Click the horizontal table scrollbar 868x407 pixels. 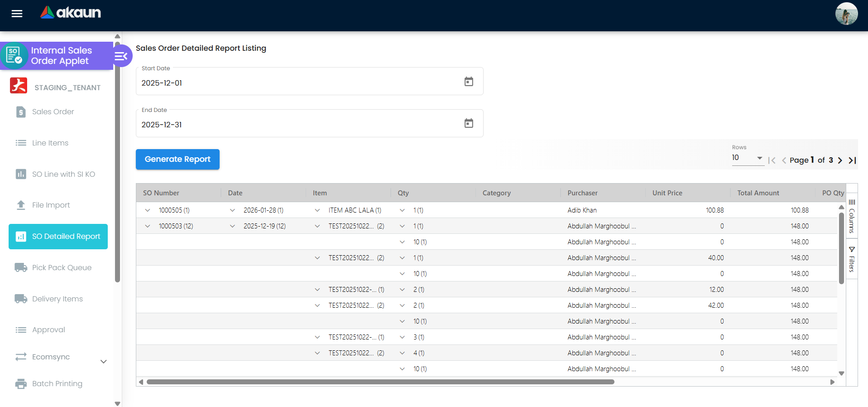[x=380, y=382]
